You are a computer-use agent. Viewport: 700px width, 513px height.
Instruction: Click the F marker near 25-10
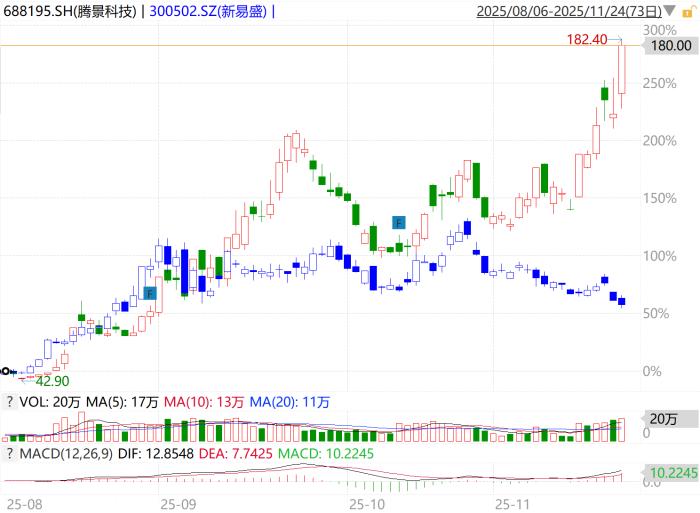399,222
